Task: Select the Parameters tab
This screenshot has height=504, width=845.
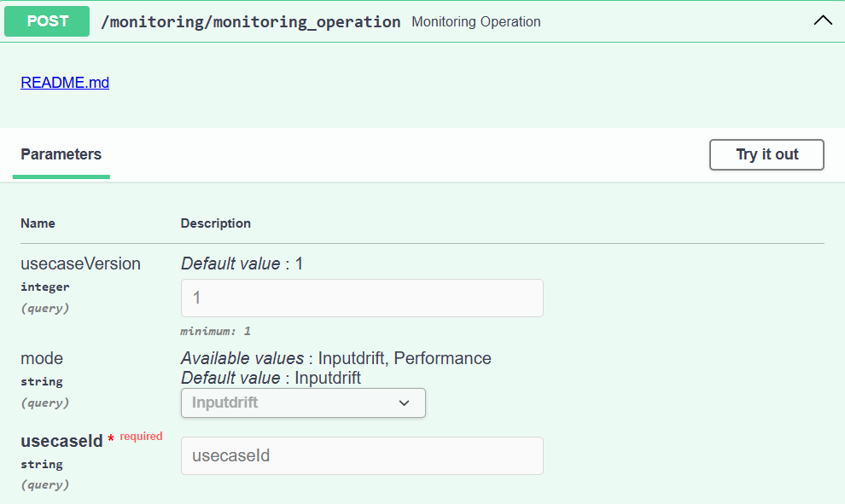Action: pyautogui.click(x=61, y=154)
